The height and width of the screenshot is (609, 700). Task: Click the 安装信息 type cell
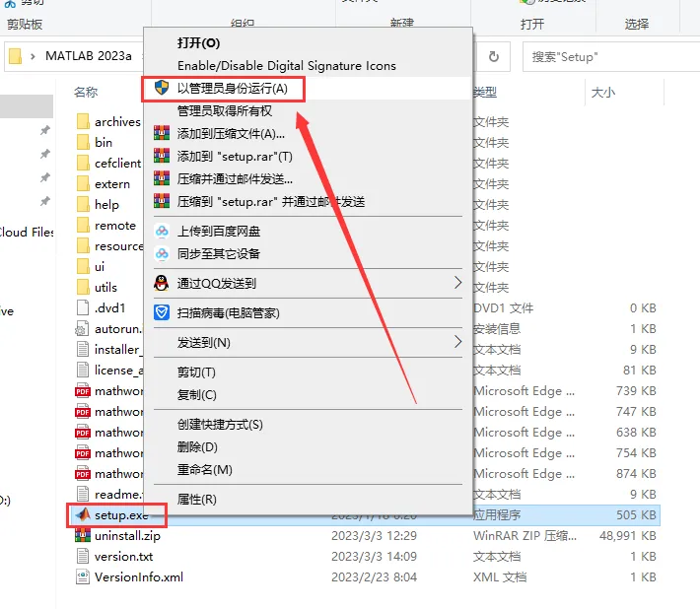click(497, 329)
